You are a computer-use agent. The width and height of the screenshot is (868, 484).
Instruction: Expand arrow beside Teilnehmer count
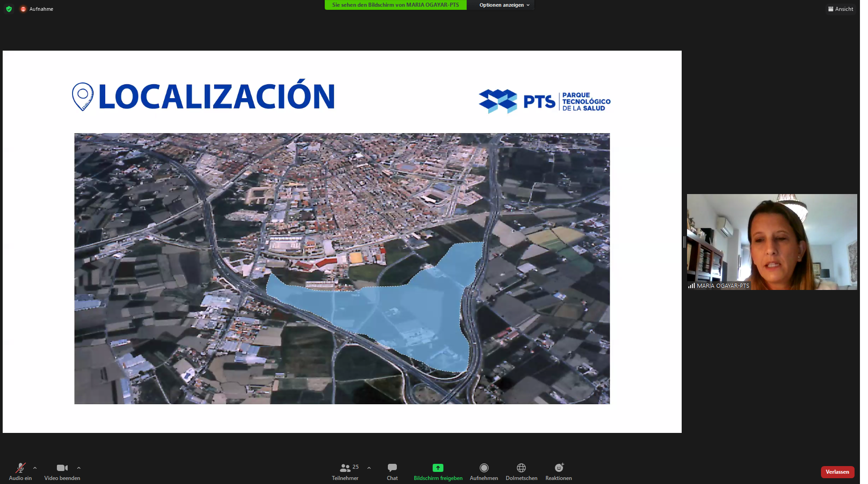point(369,468)
